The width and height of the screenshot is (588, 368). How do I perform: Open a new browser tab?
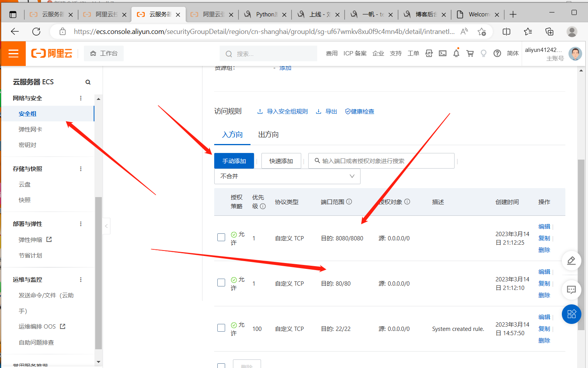[x=513, y=14]
